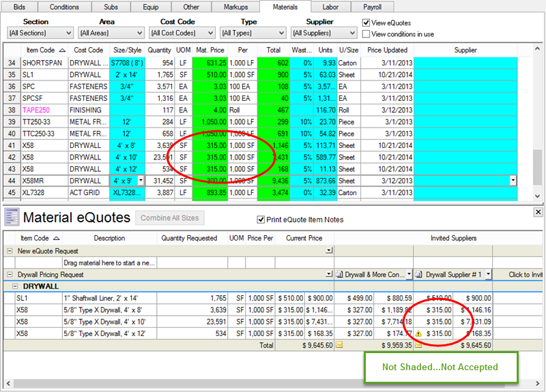Open the Drywall Supplier # 1 dropdown arrow
Screen dimensions: 546x392
coord(488,274)
